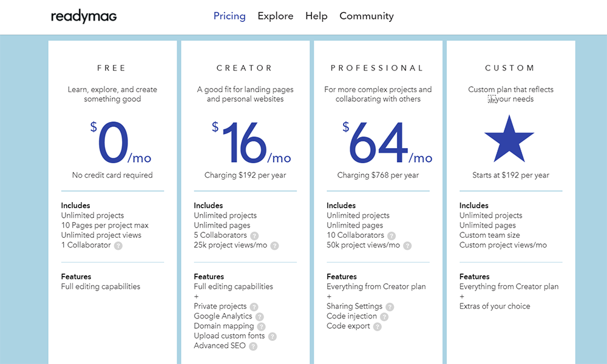
Task: Open help icon for Sharing Settings
Action: [x=390, y=307]
